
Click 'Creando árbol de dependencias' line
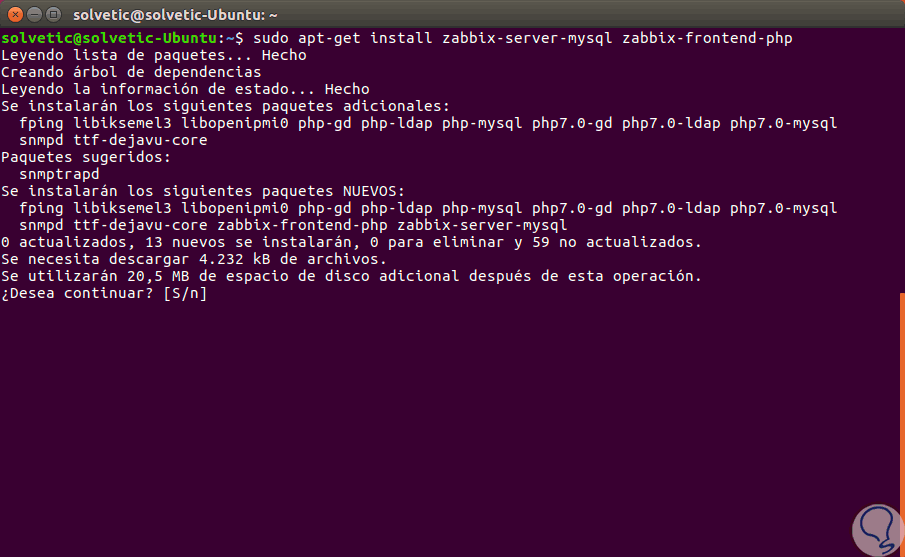[130, 72]
